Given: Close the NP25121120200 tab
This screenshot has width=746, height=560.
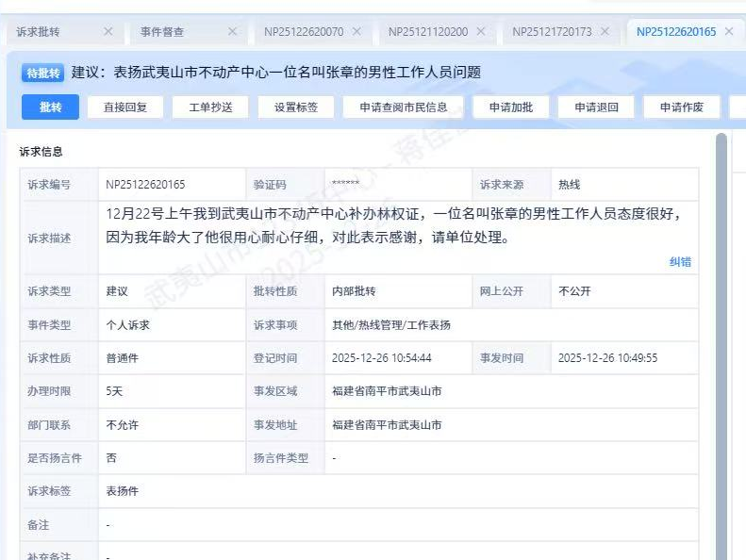Looking at the screenshot, I should tap(480, 31).
